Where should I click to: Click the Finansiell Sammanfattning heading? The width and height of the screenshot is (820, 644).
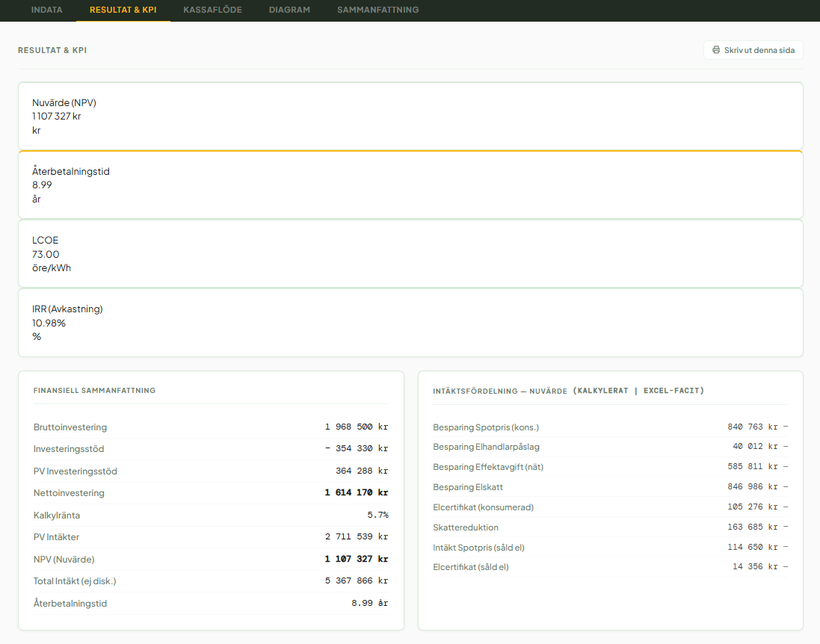pyautogui.click(x=94, y=391)
